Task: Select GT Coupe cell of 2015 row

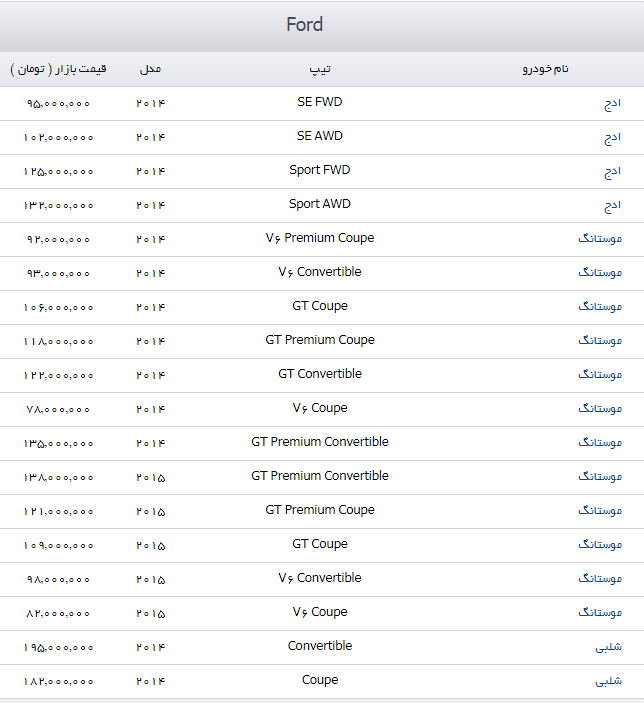Action: click(x=320, y=544)
